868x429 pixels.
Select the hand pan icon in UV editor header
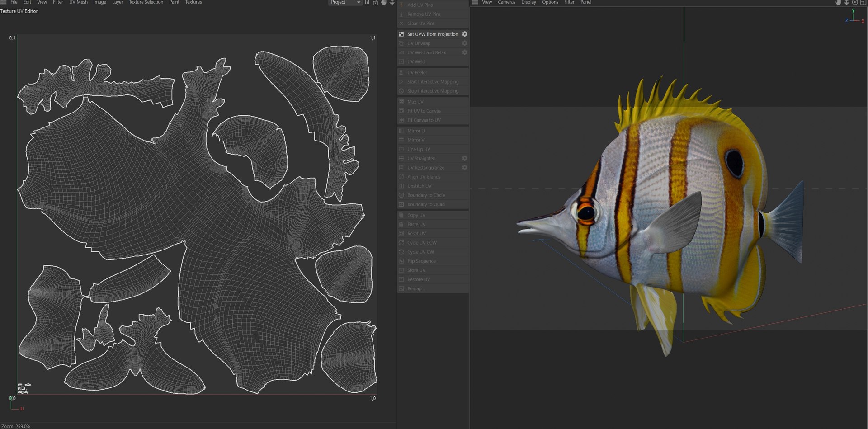point(383,2)
